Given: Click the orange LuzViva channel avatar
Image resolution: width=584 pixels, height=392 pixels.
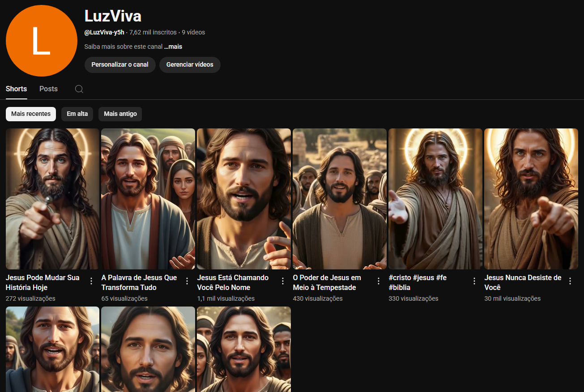Looking at the screenshot, I should [42, 41].
